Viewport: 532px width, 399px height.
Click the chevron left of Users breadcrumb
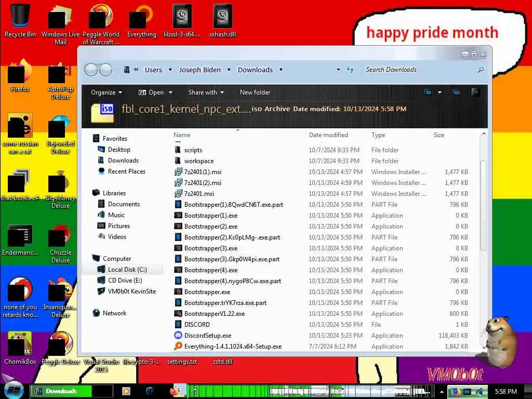click(136, 70)
